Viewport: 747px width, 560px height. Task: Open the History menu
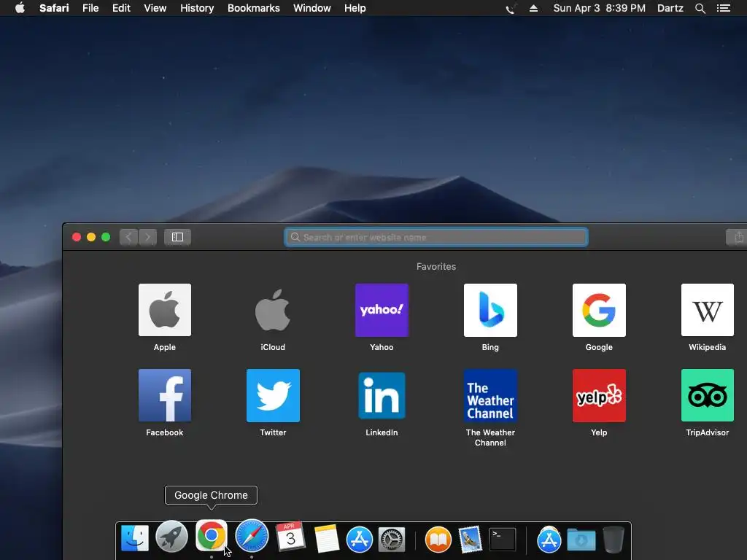tap(197, 8)
